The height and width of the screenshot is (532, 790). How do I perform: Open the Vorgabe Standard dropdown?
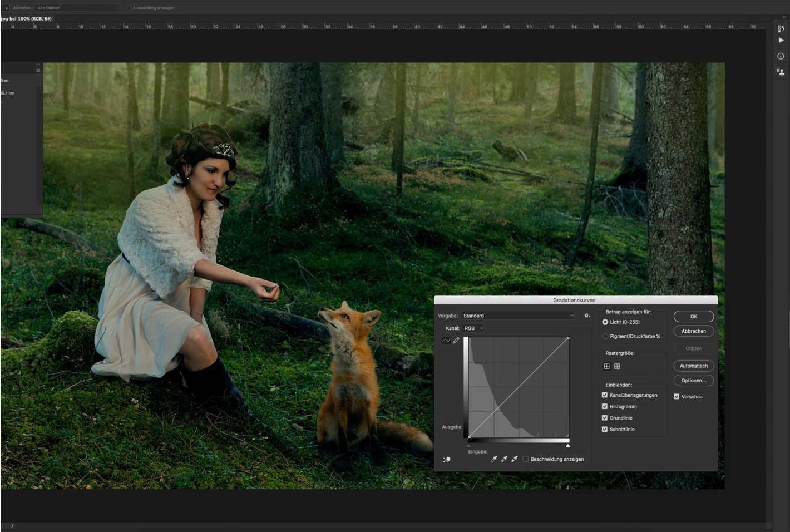click(x=517, y=316)
